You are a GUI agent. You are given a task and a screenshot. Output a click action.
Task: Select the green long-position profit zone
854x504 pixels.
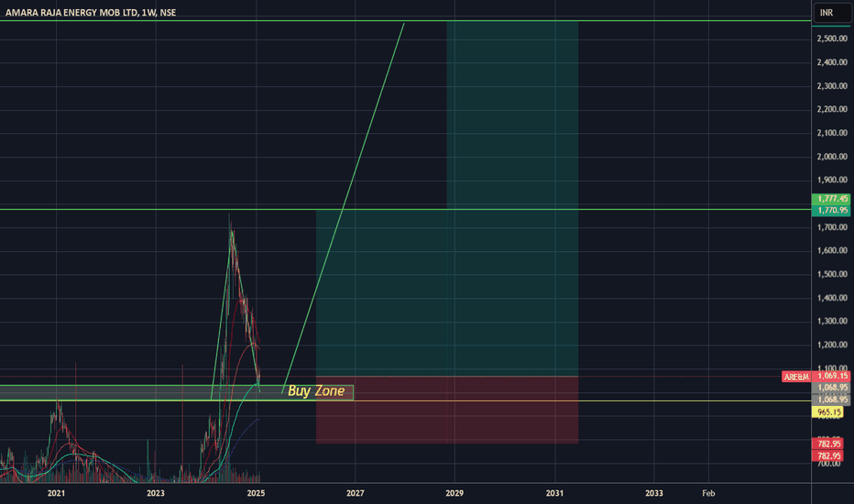[446, 293]
